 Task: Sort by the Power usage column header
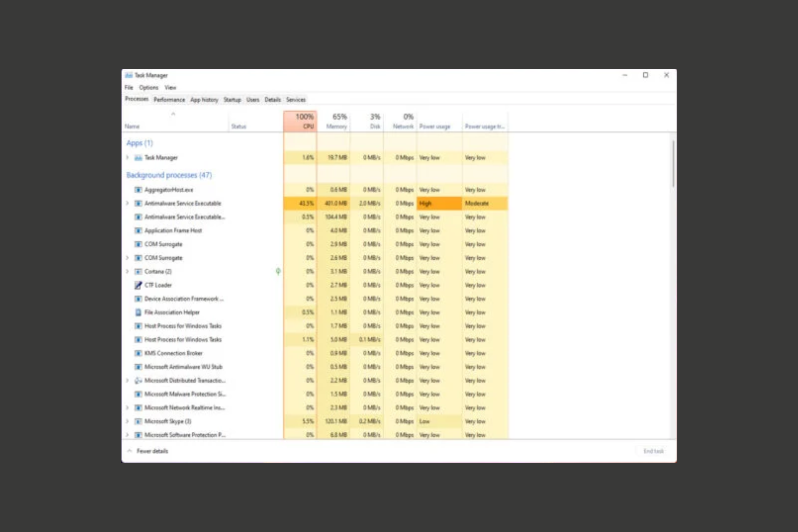coord(439,121)
